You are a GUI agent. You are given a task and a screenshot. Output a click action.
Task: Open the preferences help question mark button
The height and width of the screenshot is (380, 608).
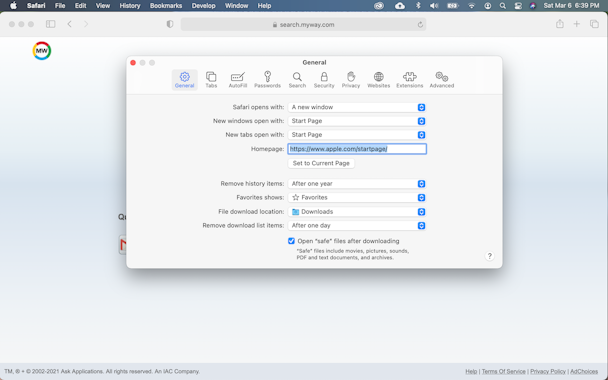489,256
